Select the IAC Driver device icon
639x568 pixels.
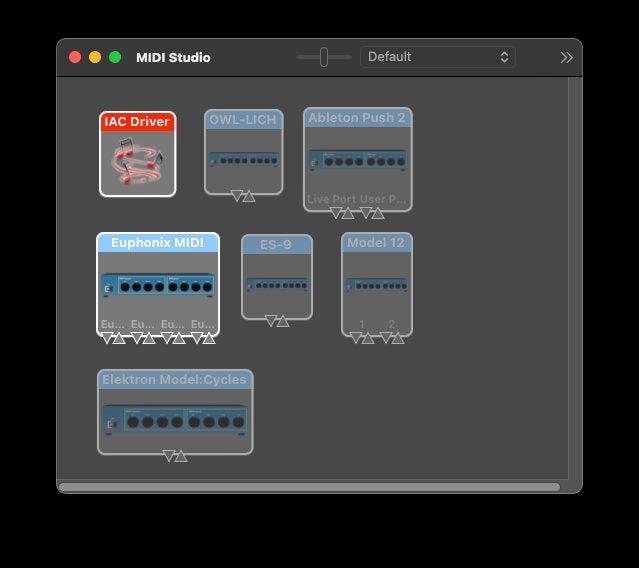coord(137,154)
